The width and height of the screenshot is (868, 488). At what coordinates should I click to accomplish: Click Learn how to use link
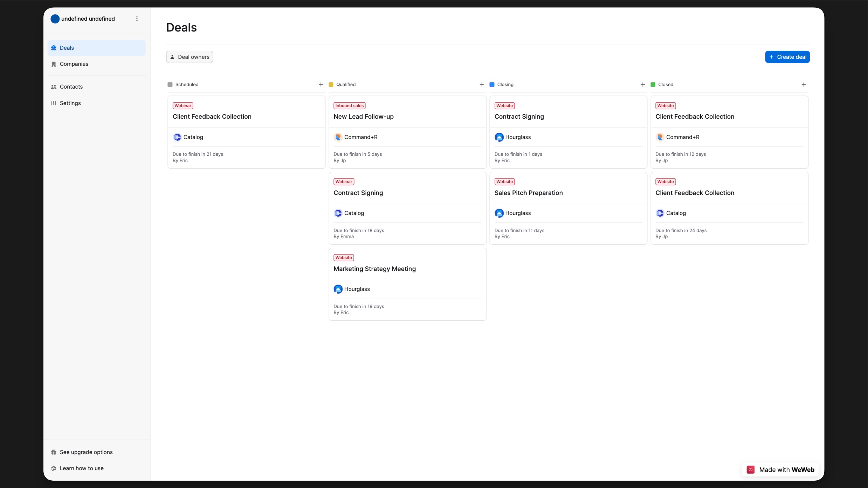(81, 468)
